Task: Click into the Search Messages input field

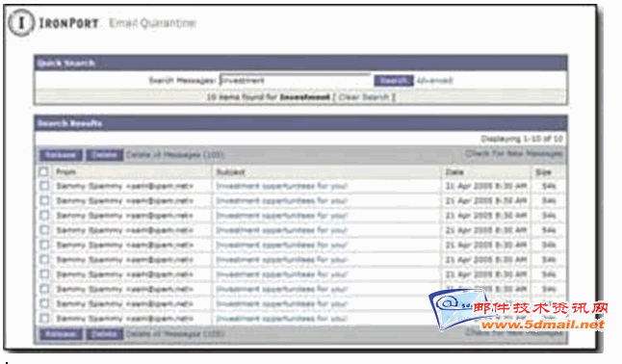Action: 296,81
